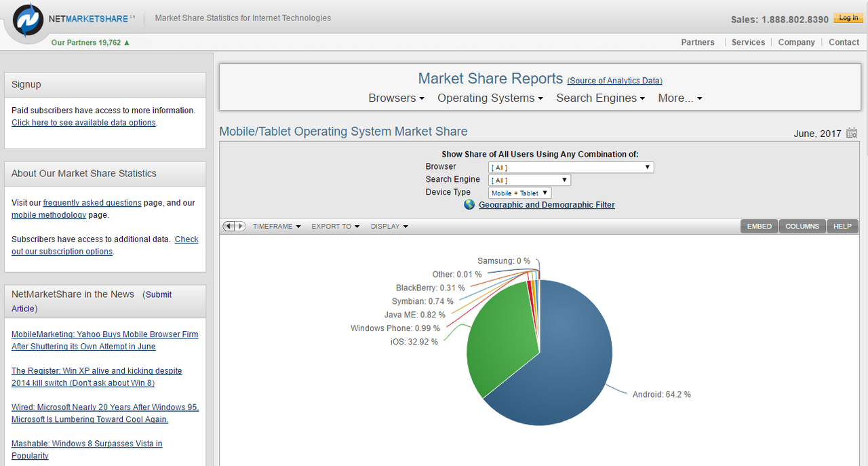868x466 pixels.
Task: Open the Browser filter combo box
Action: point(571,167)
